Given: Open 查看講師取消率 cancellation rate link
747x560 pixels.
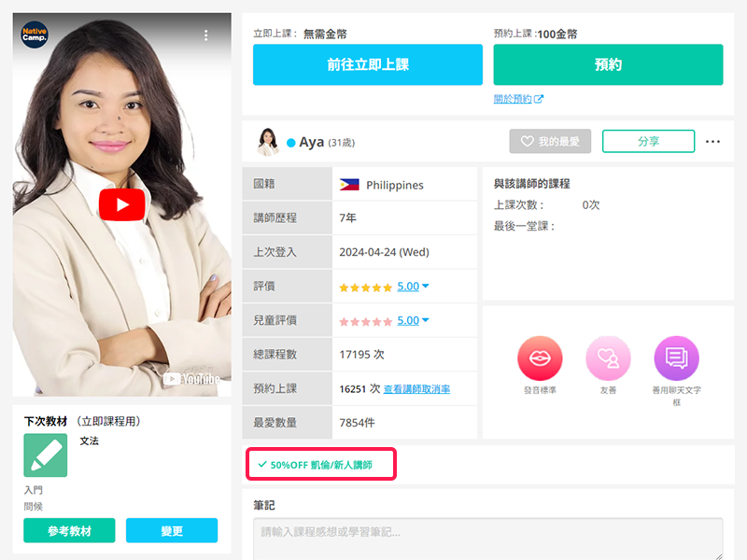Looking at the screenshot, I should (x=416, y=389).
